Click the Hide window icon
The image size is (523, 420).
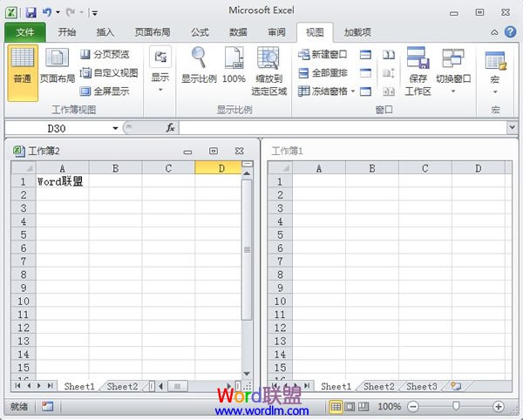(365, 72)
